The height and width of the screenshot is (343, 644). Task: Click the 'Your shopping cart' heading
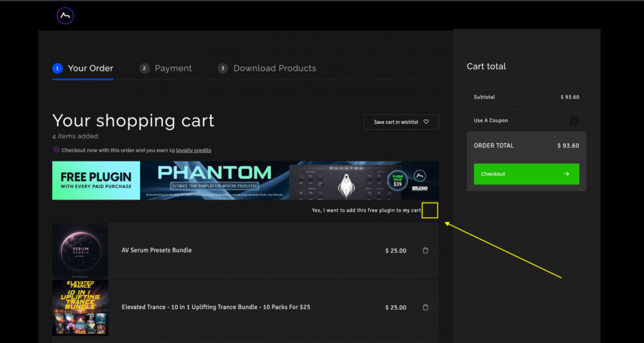[133, 121]
